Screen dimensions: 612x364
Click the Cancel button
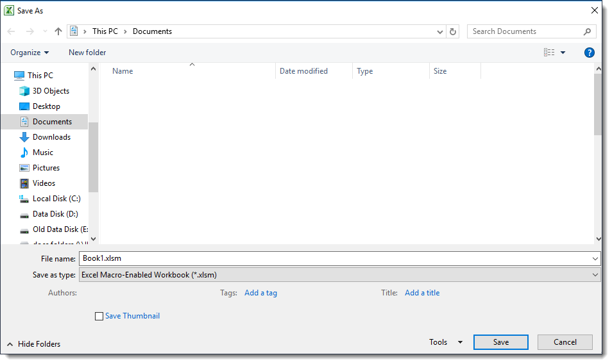565,342
